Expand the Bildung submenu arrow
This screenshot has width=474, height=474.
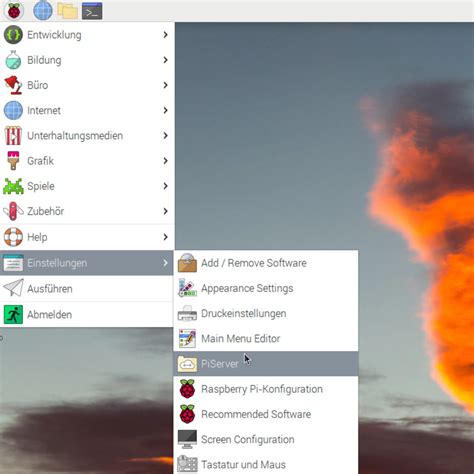166,60
